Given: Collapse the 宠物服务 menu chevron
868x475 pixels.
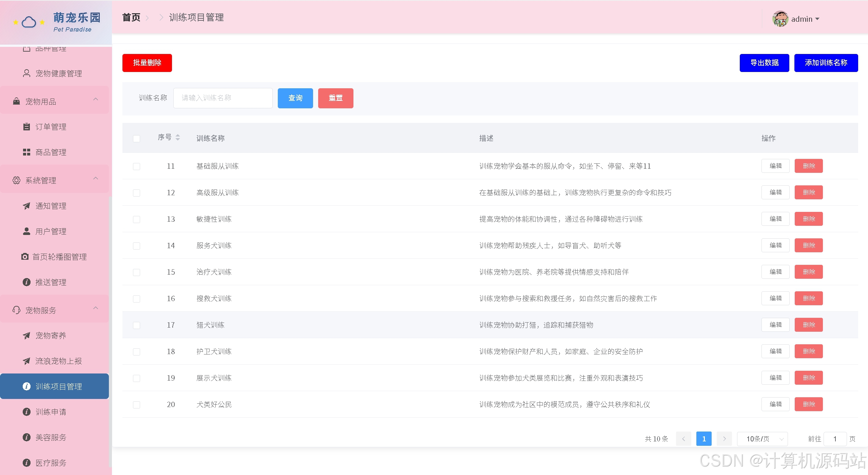Looking at the screenshot, I should point(96,308).
